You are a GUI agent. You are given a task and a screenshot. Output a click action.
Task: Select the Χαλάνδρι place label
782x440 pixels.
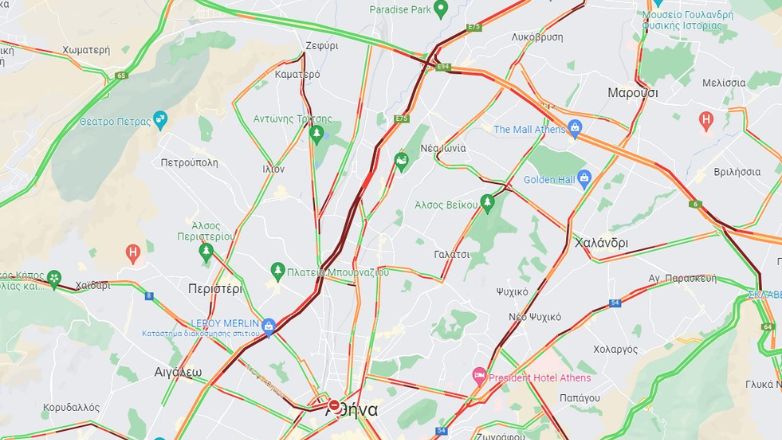(601, 243)
